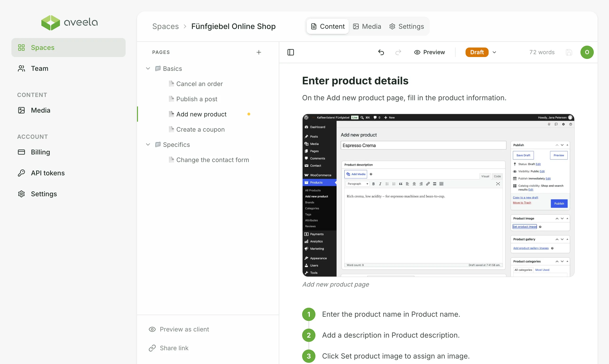609x364 pixels.
Task: Click the Basics folder icon
Action: (158, 68)
